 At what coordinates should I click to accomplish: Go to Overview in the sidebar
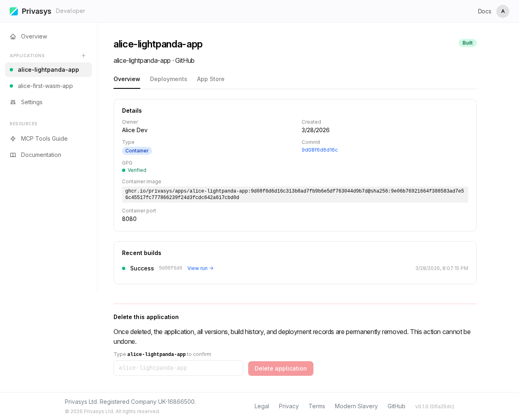(49, 36)
